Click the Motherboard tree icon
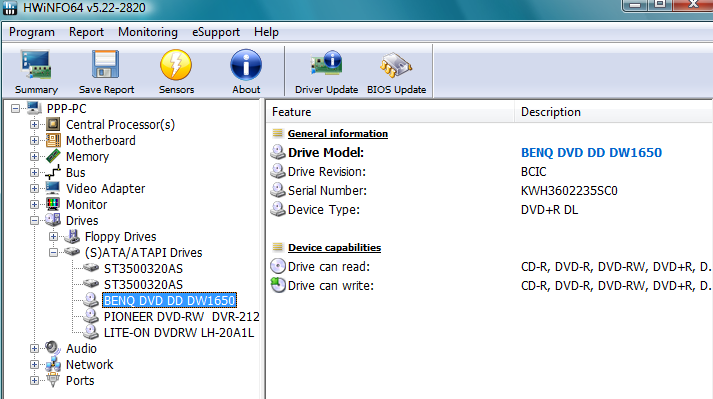 click(x=53, y=140)
